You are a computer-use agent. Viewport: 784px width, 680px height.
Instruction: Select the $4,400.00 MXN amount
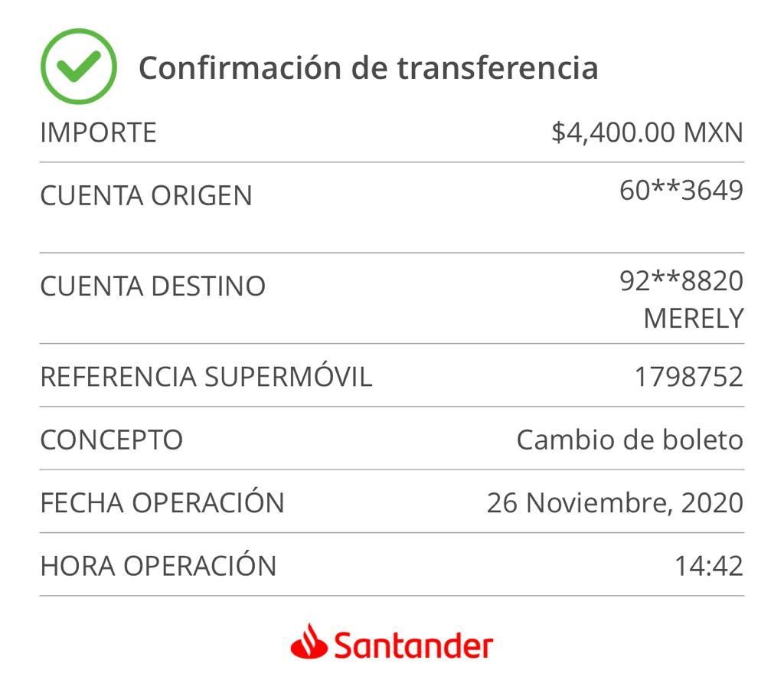(x=648, y=133)
